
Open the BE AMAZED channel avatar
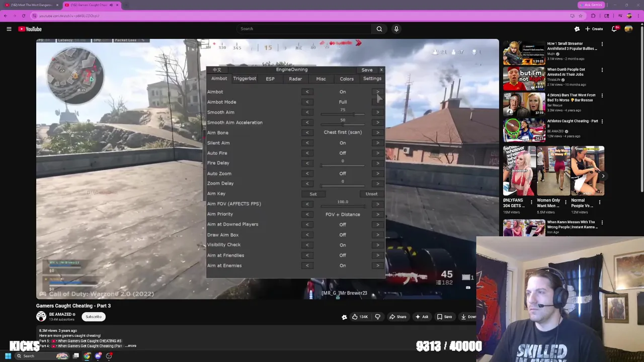[x=41, y=316]
